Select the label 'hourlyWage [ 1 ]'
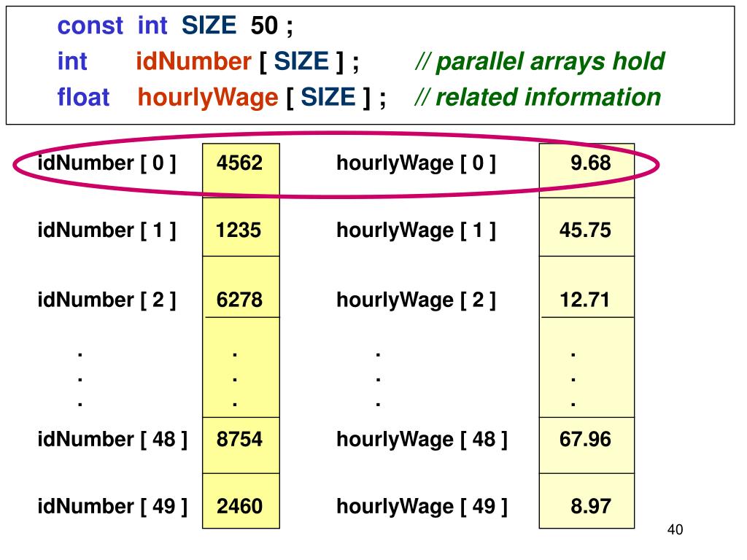This screenshot has width=747, height=560. coord(416,230)
